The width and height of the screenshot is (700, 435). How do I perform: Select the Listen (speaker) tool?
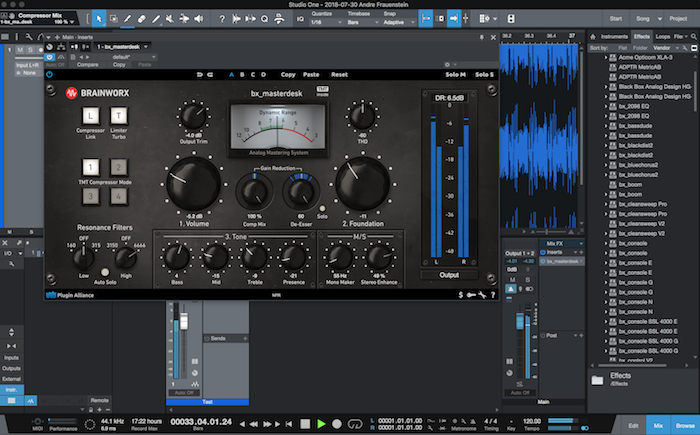pyautogui.click(x=199, y=19)
